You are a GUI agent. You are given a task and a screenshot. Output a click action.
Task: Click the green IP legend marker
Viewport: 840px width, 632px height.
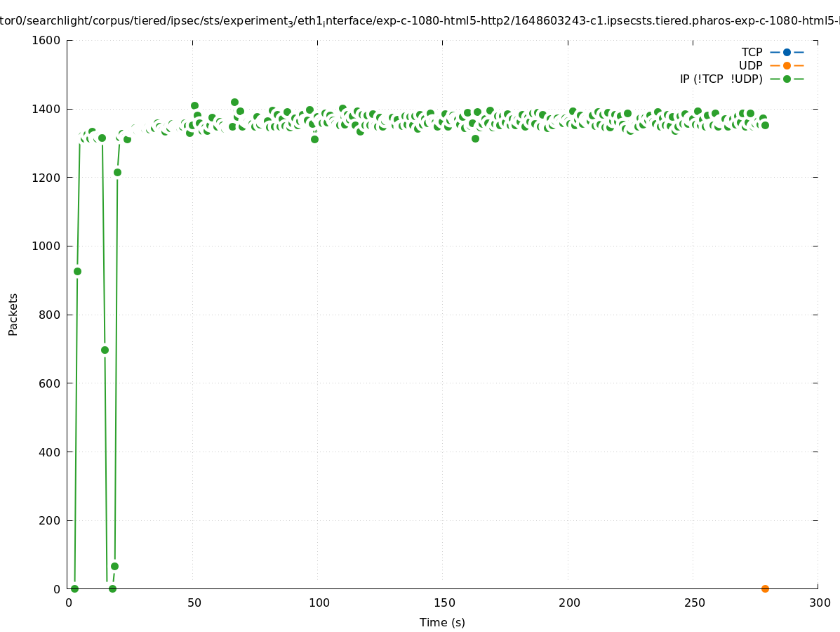coord(787,79)
